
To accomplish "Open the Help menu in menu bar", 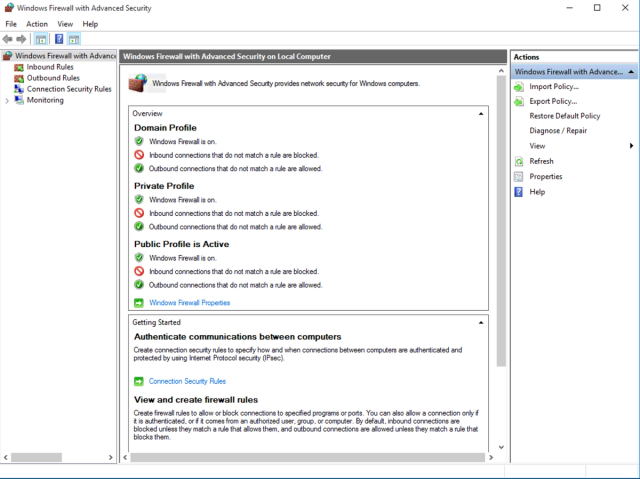I will [x=90, y=24].
